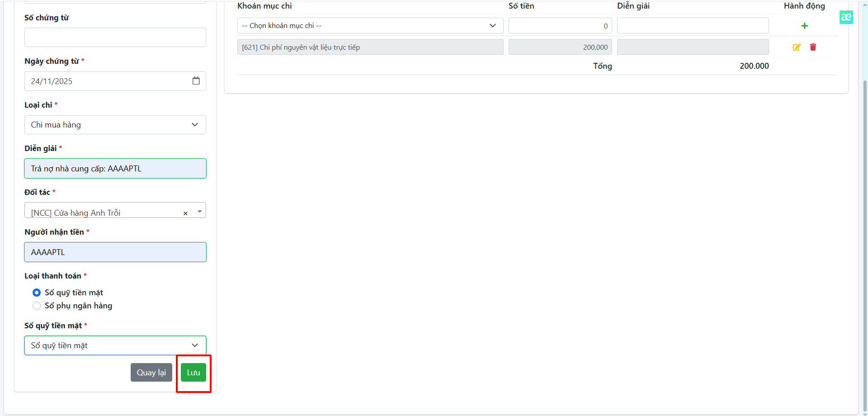Click the yellow edit icon for row 621

point(797,47)
